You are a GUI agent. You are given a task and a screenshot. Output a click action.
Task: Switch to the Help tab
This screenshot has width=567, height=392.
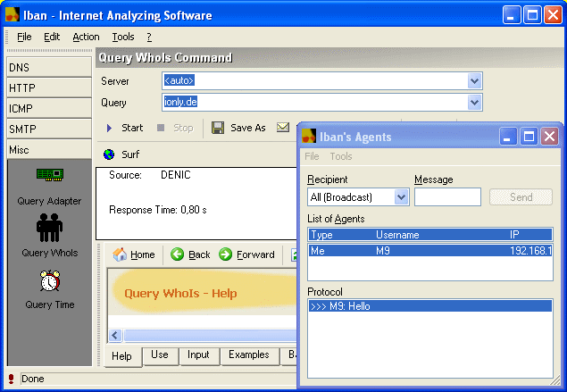pos(121,356)
